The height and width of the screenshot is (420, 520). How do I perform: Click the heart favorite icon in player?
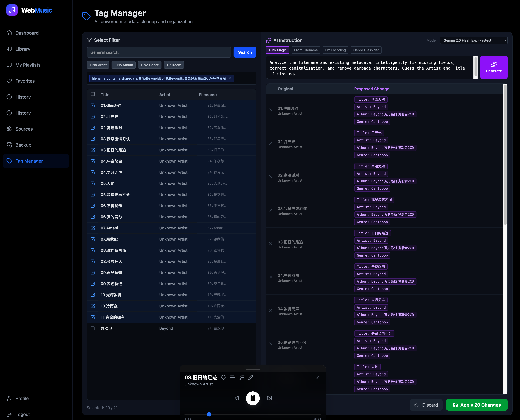(223, 377)
